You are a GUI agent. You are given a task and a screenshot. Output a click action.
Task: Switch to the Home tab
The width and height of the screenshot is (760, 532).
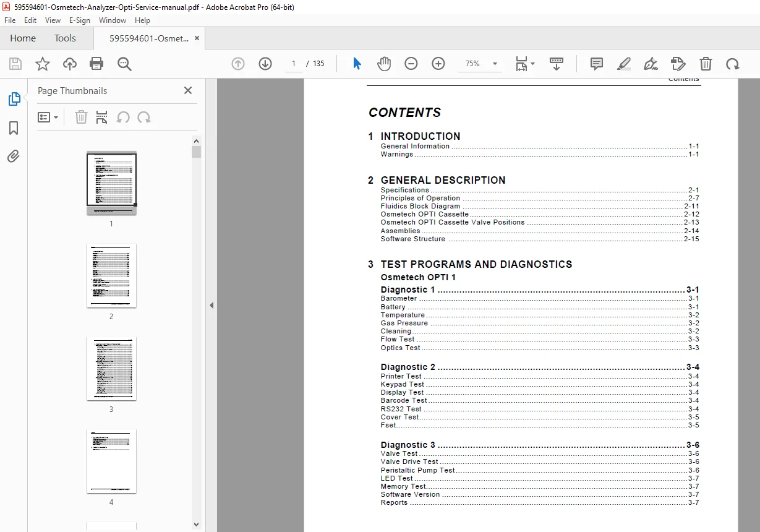click(23, 38)
